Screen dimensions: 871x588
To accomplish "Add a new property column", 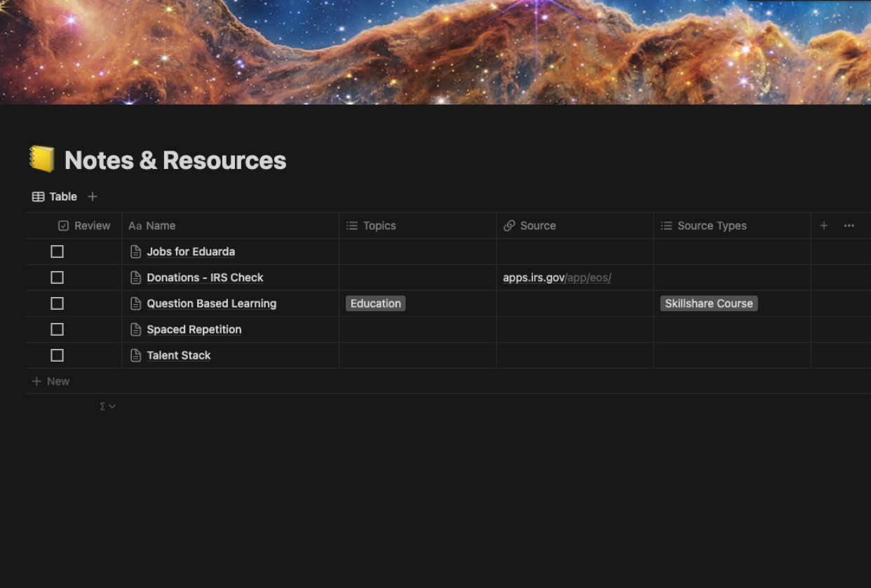I will (x=824, y=226).
